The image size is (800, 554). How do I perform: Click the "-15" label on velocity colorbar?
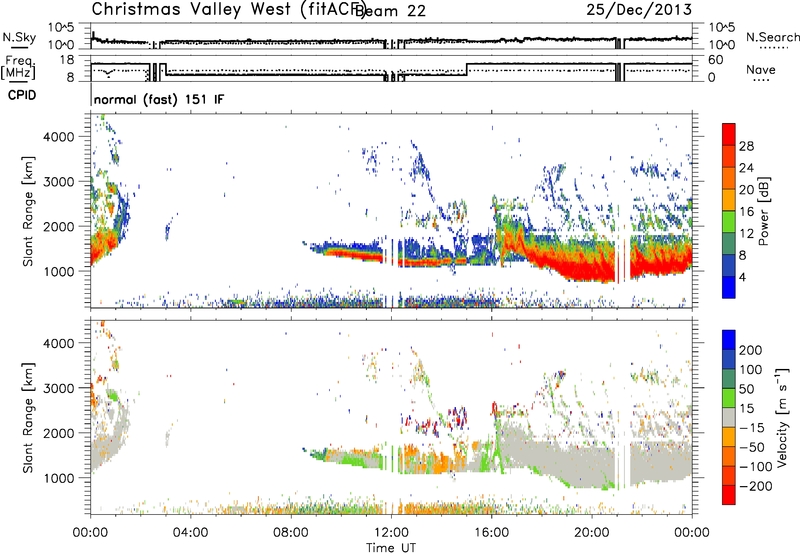[x=752, y=428]
